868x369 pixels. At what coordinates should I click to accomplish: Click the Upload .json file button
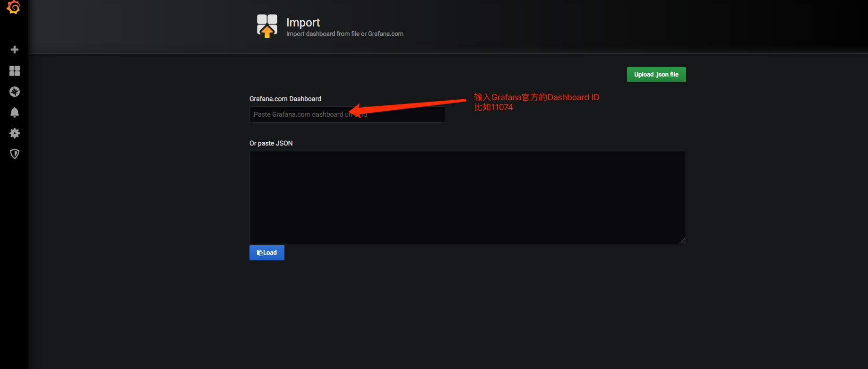point(656,75)
